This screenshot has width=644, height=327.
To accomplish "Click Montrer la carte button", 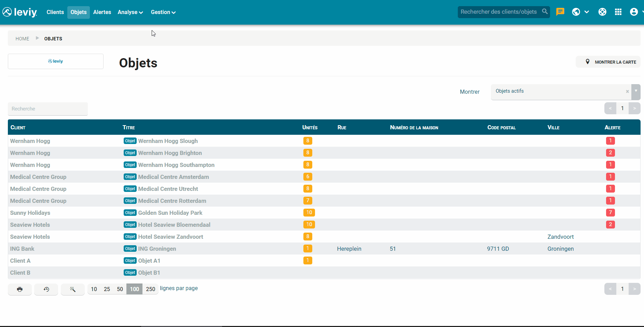I will tap(608, 62).
